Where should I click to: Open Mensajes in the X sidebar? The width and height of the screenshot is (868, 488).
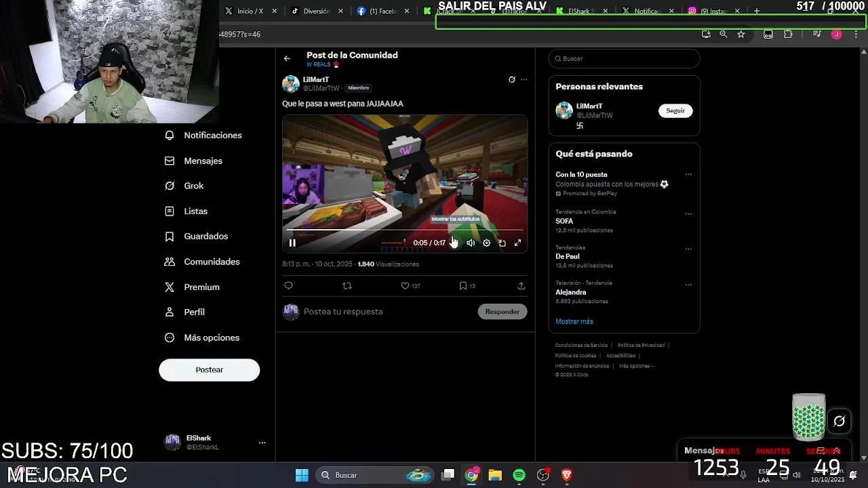pos(194,161)
